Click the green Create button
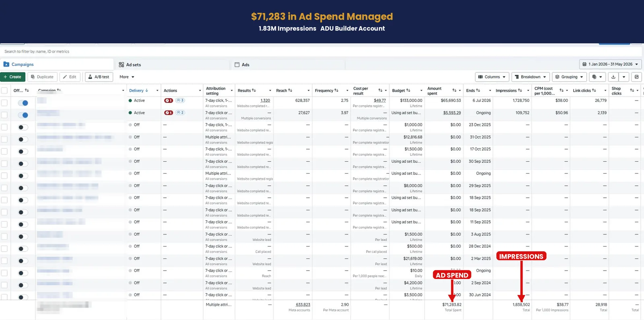This screenshot has height=320, width=644. tap(13, 77)
